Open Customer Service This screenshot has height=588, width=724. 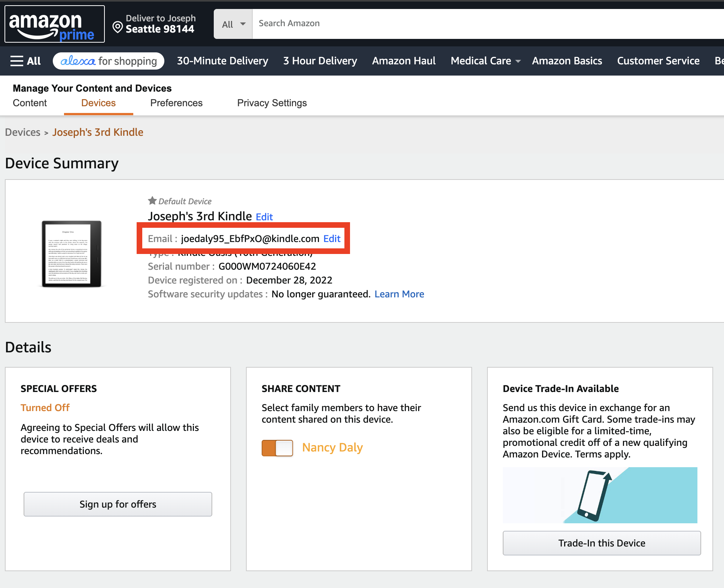click(658, 61)
